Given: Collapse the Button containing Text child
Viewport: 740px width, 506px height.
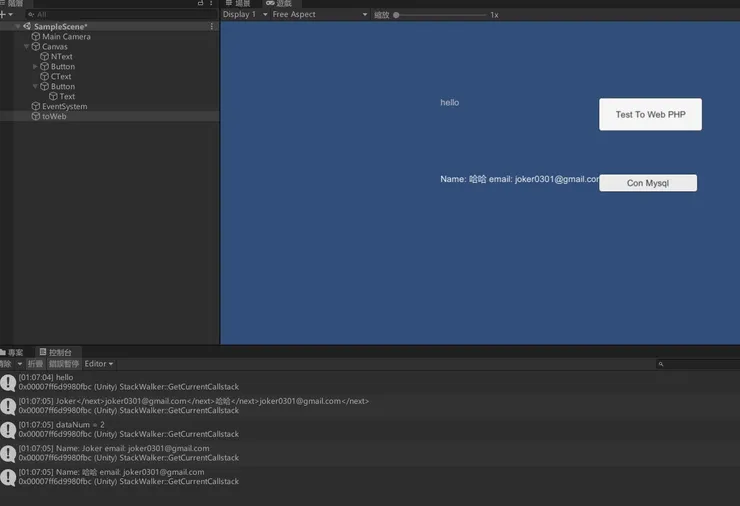Looking at the screenshot, I should pos(35,86).
